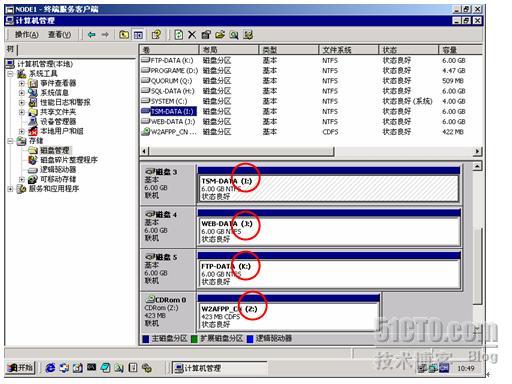Sort by the 卷 column header
This screenshot has width=512, height=384.
tap(169, 50)
